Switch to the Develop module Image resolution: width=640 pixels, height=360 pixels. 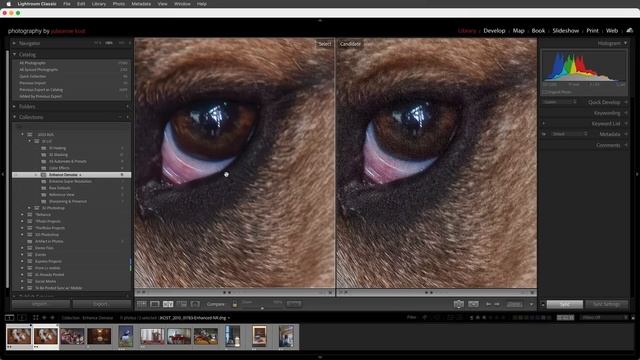pyautogui.click(x=494, y=31)
